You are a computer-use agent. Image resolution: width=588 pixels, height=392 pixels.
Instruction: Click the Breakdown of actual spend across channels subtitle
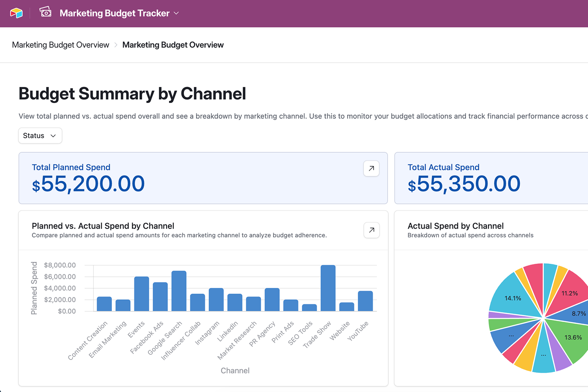[x=470, y=235]
